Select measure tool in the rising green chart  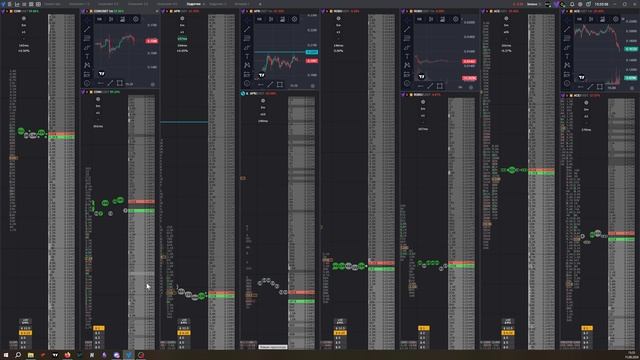pos(87,74)
